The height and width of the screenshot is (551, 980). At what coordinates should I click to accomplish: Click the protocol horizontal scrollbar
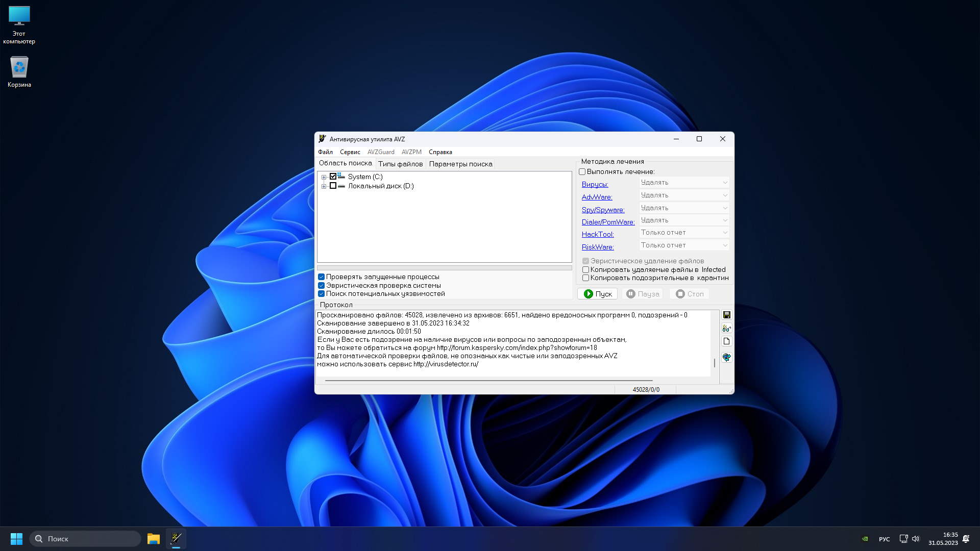click(488, 380)
